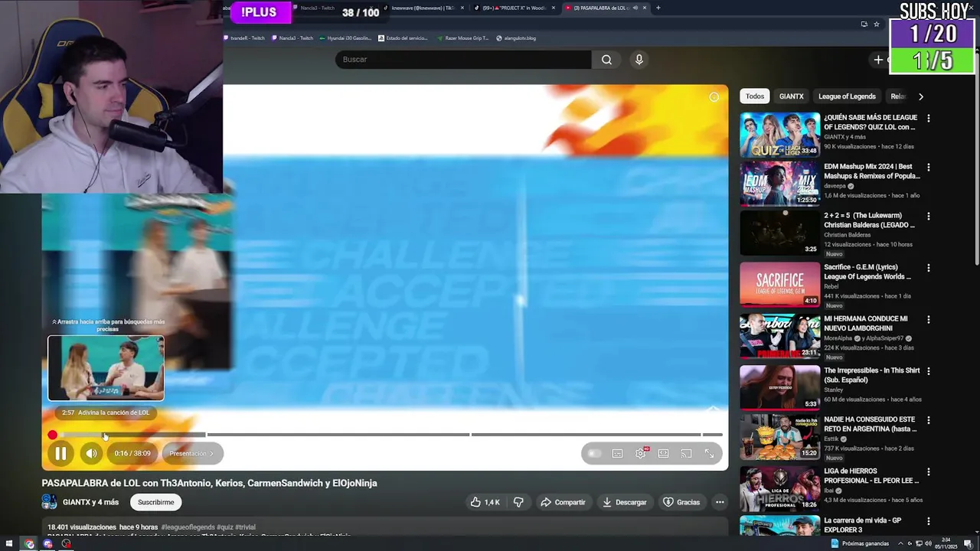The width and height of the screenshot is (980, 551).
Task: Pause the video with the pause button
Action: tap(60, 454)
